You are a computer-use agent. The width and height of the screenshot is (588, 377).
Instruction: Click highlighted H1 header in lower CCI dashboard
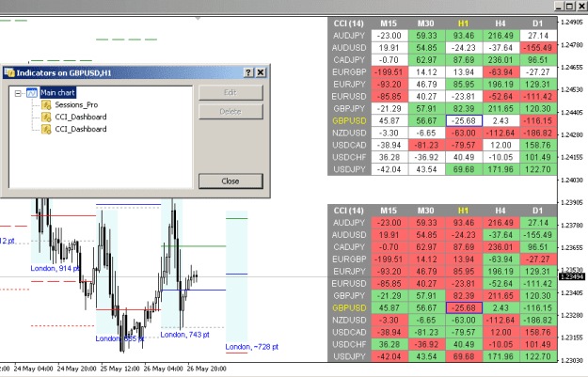(464, 211)
